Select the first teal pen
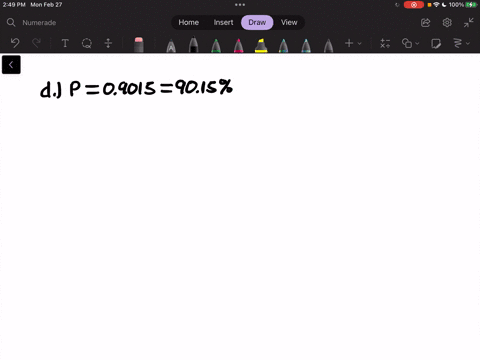This screenshot has width=480, height=360. pyautogui.click(x=284, y=46)
